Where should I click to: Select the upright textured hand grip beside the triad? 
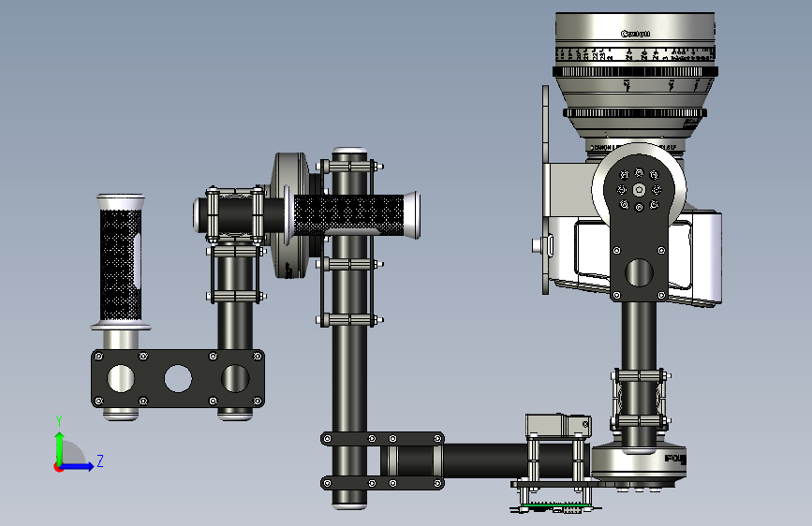point(121,263)
